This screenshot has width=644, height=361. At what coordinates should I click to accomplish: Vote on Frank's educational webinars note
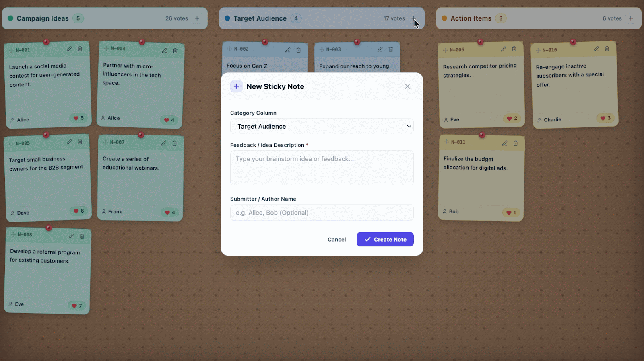[170, 213]
